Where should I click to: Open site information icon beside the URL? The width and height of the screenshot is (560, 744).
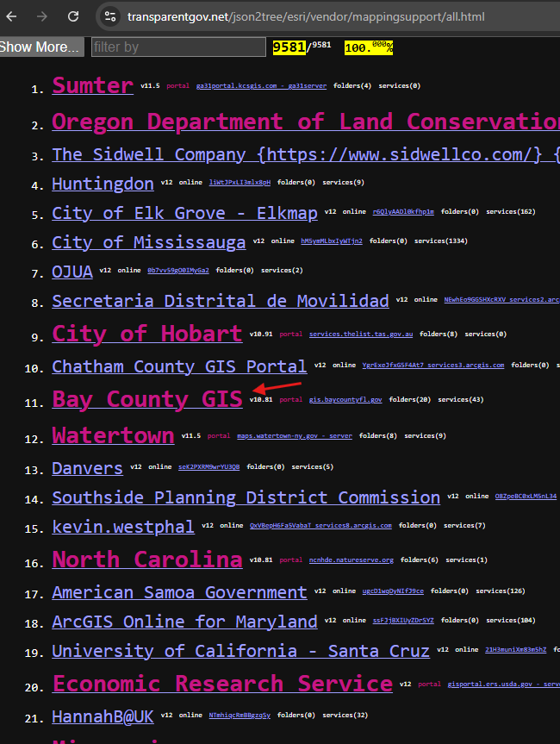[x=110, y=16]
